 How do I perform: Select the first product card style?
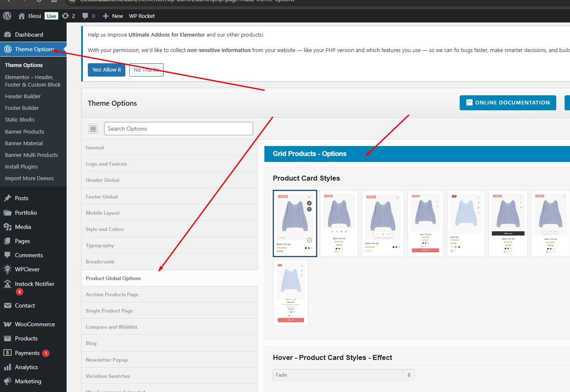tap(295, 223)
